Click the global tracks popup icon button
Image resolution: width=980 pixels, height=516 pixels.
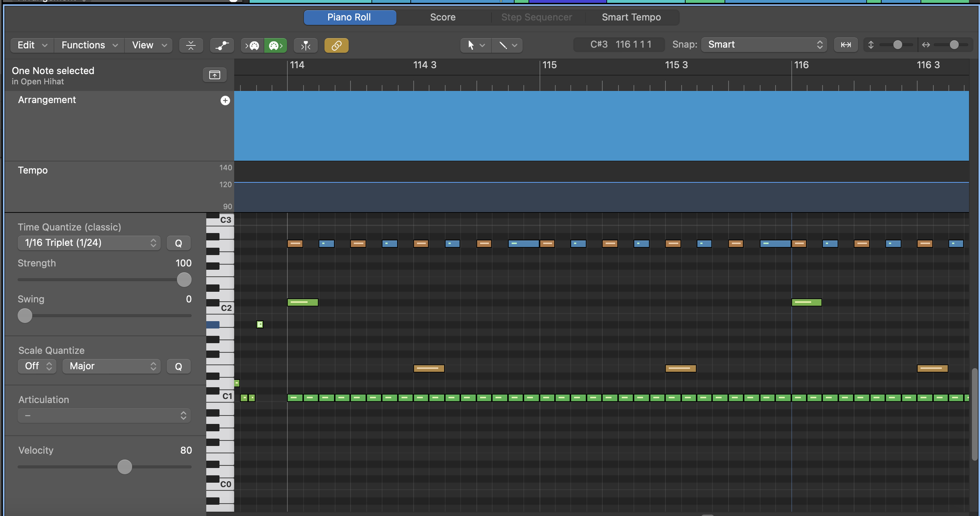coord(214,75)
